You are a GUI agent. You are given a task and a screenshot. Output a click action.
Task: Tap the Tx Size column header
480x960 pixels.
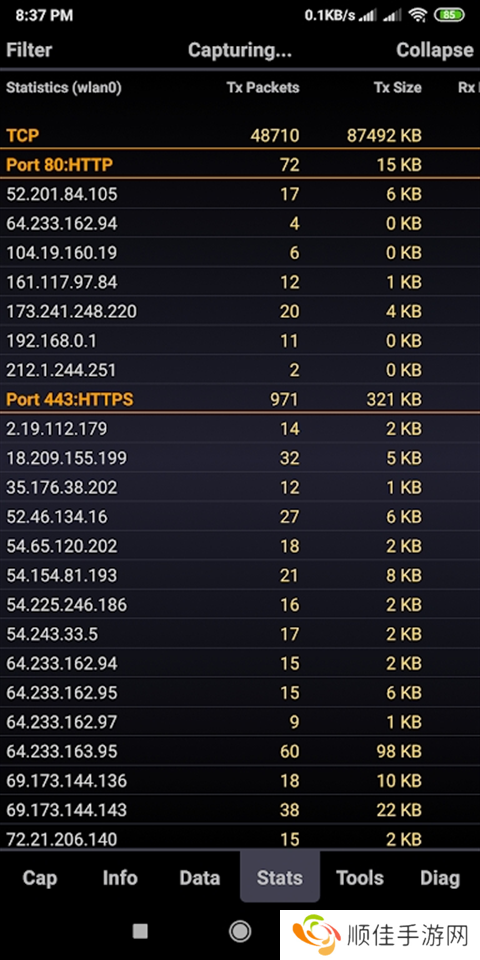397,88
